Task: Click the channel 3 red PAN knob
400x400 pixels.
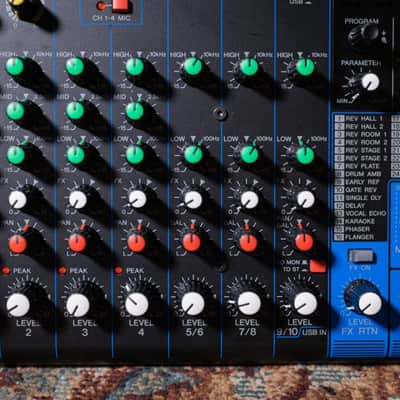Action: pos(77,243)
